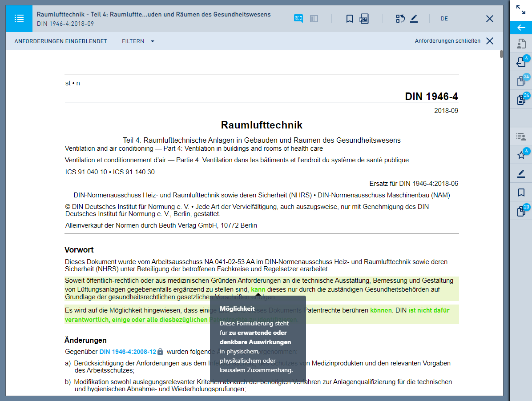Click the 'Änderungen' section heading
This screenshot has width=532, height=401.
(85, 341)
